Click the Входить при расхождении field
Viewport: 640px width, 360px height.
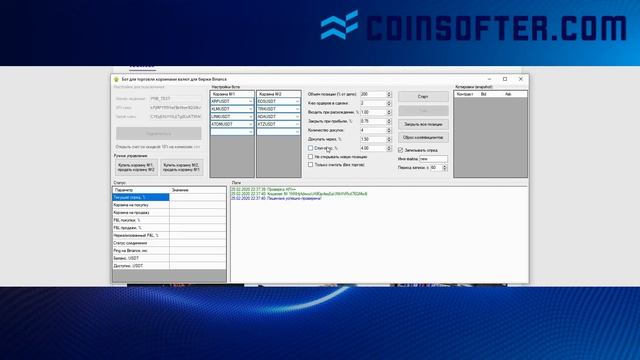(x=373, y=112)
